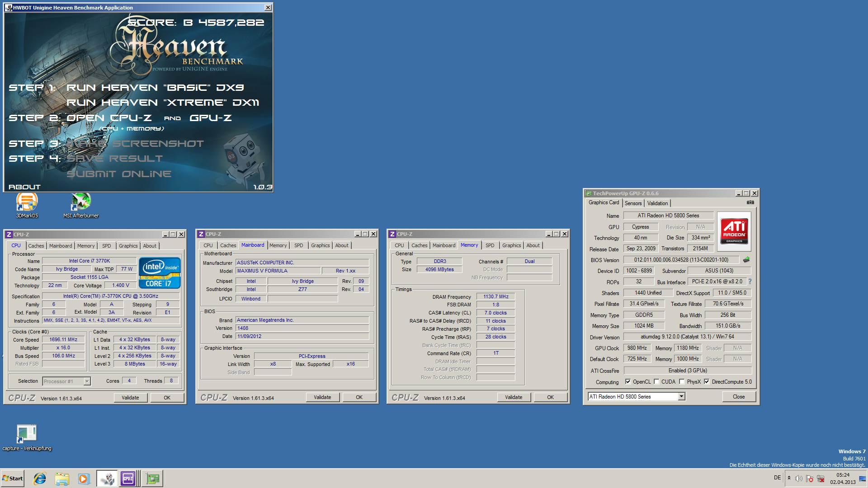Click the Action Center flag tray icon

click(810, 478)
